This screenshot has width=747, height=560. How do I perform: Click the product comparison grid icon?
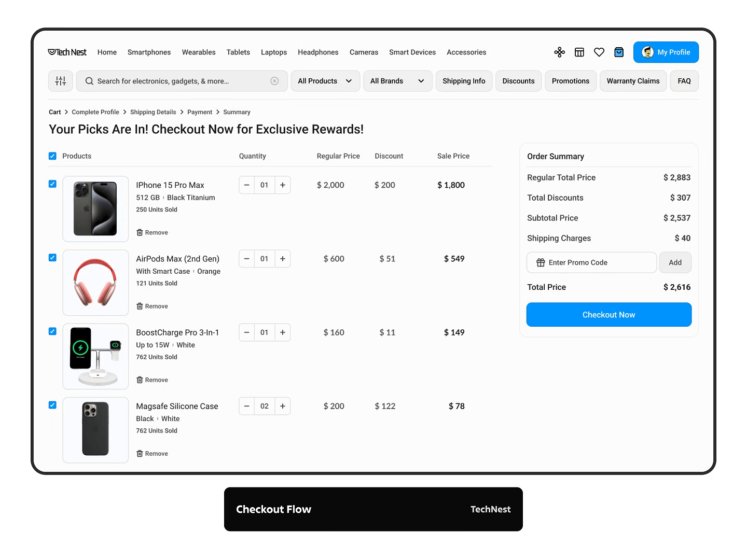pos(579,52)
